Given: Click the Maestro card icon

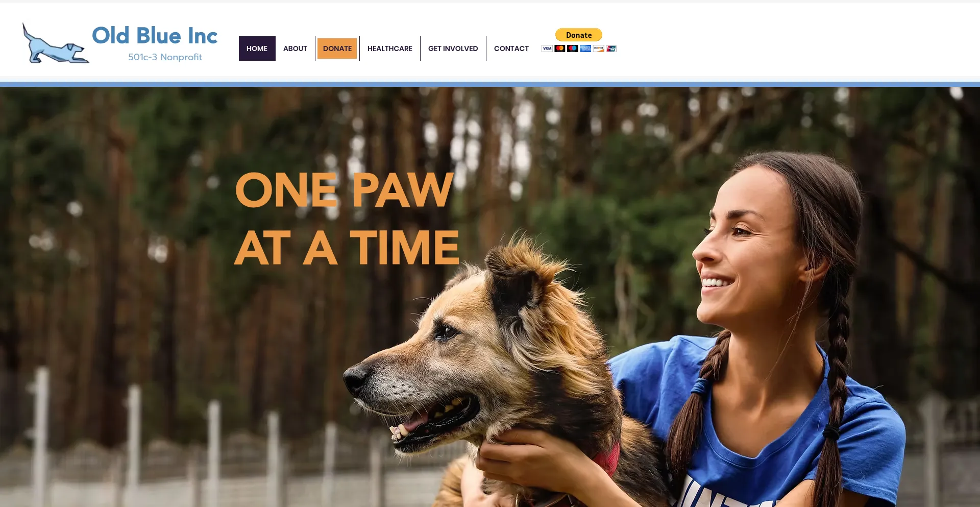Looking at the screenshot, I should click(573, 49).
